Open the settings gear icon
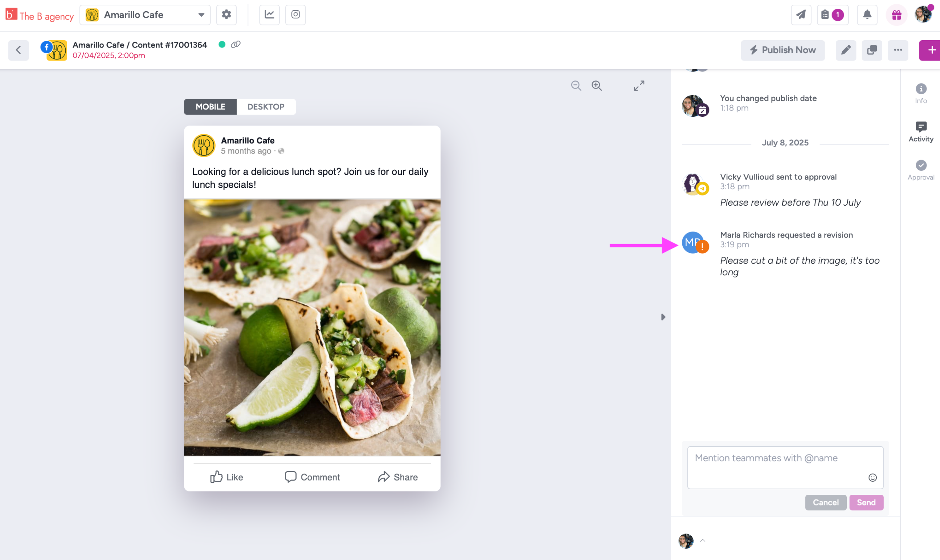The image size is (940, 560). click(x=226, y=15)
